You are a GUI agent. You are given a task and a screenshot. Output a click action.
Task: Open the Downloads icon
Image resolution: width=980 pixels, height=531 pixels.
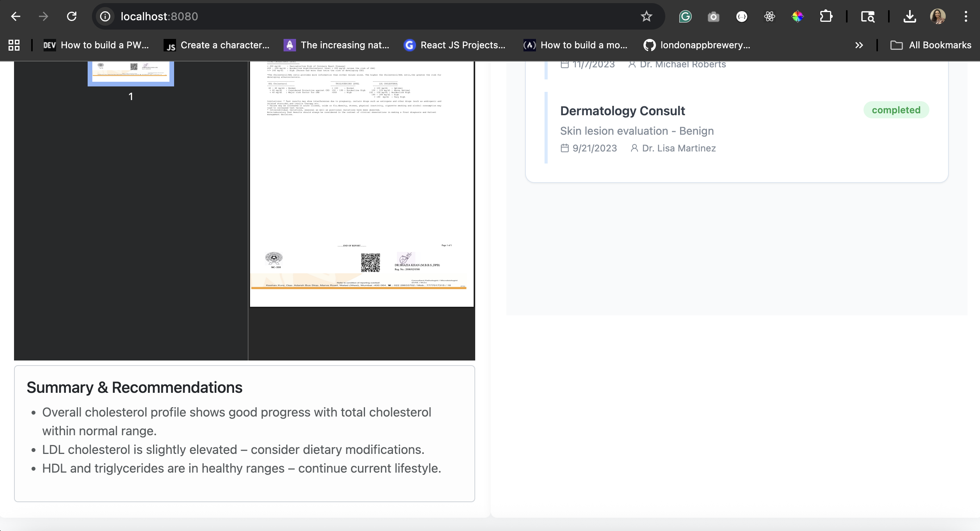[909, 16]
